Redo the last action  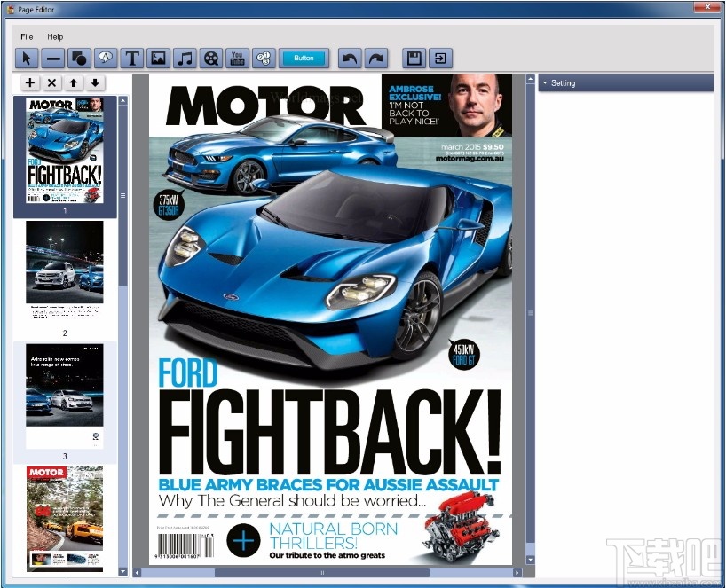pos(376,59)
